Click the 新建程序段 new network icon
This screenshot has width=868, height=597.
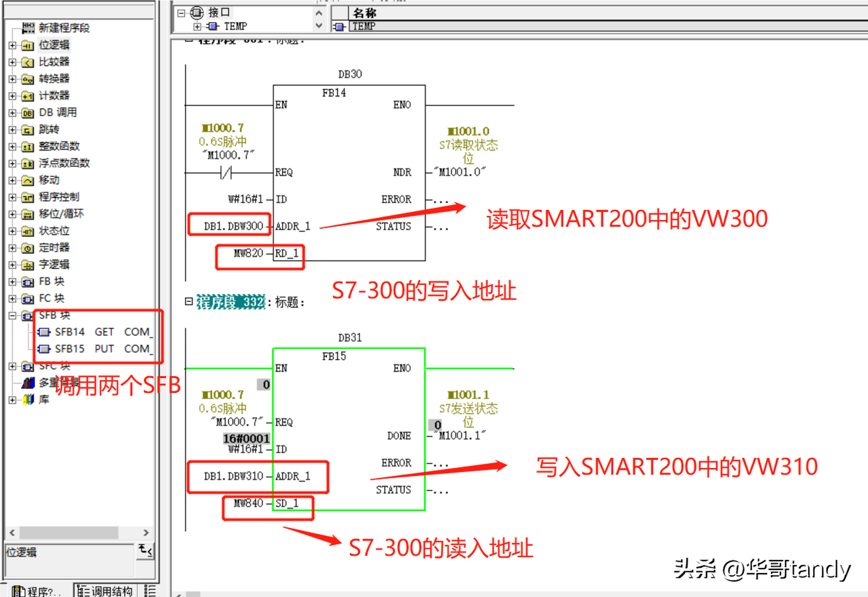point(28,28)
